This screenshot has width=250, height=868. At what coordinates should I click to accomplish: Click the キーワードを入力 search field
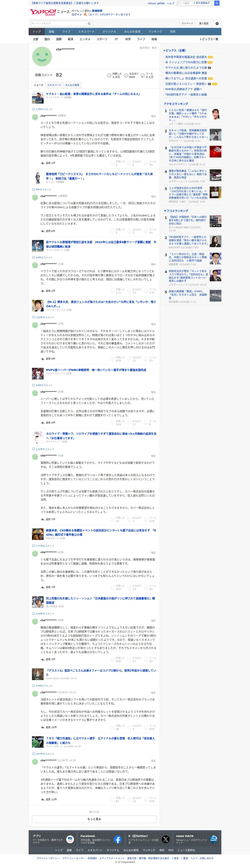pos(59,24)
